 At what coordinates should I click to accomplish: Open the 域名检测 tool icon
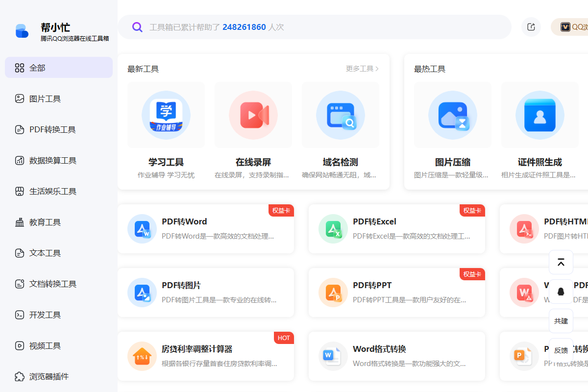coord(340,115)
